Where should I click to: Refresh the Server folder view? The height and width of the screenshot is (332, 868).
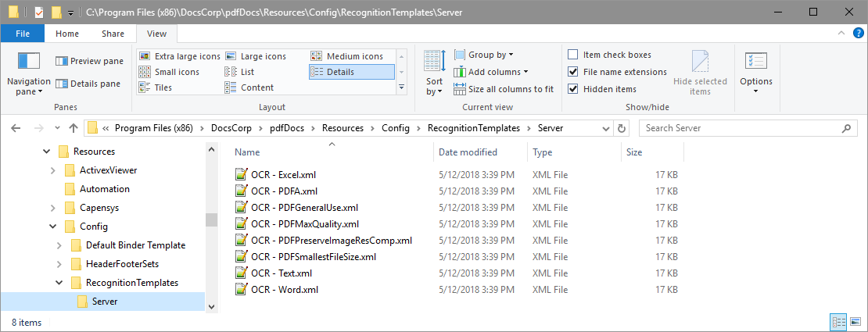pos(622,128)
